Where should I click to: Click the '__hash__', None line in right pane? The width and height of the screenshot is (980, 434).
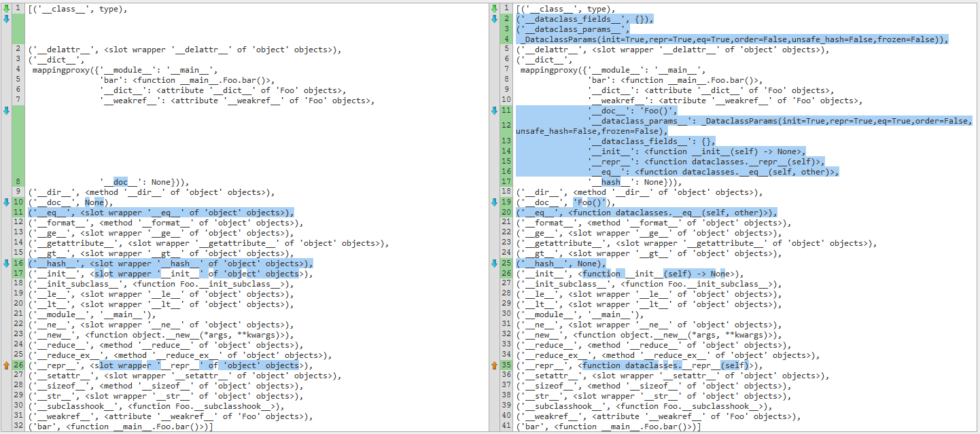coord(561,264)
